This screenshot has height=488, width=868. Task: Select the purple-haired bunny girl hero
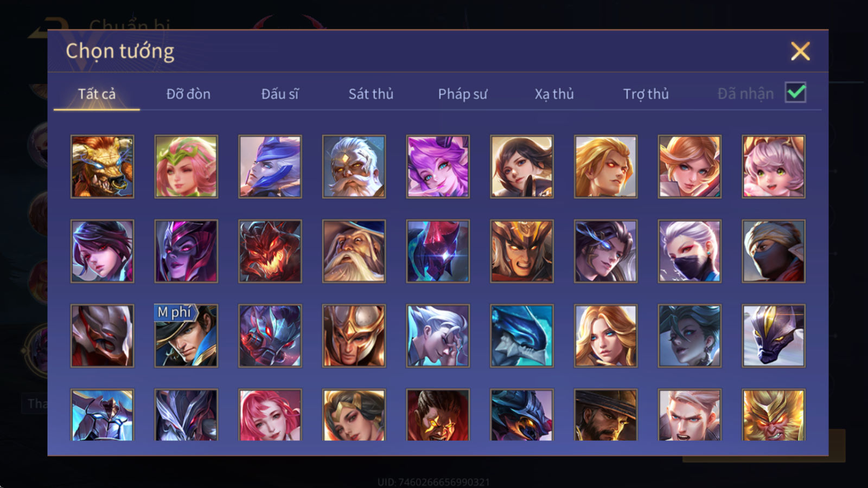438,166
